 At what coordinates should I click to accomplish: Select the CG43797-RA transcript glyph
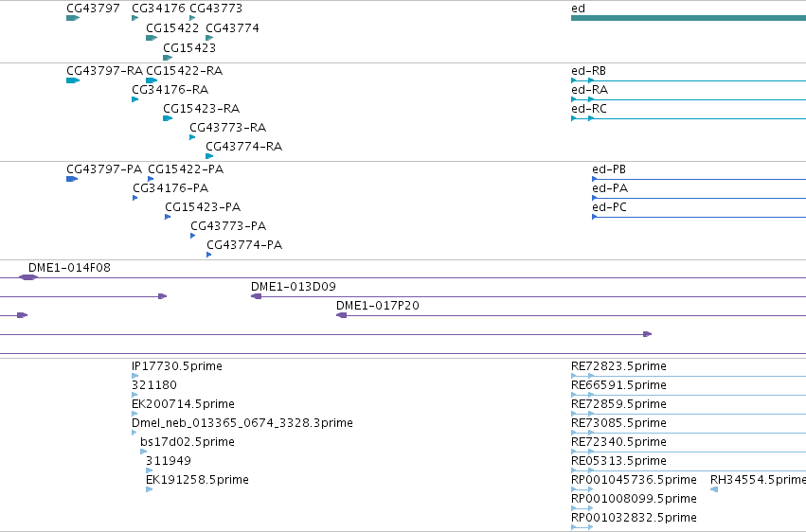click(x=73, y=80)
